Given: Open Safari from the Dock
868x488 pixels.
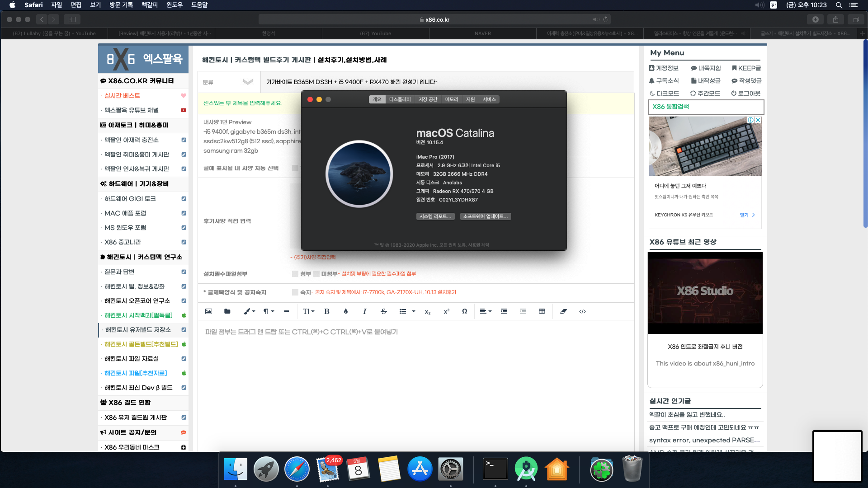Looking at the screenshot, I should click(x=297, y=469).
